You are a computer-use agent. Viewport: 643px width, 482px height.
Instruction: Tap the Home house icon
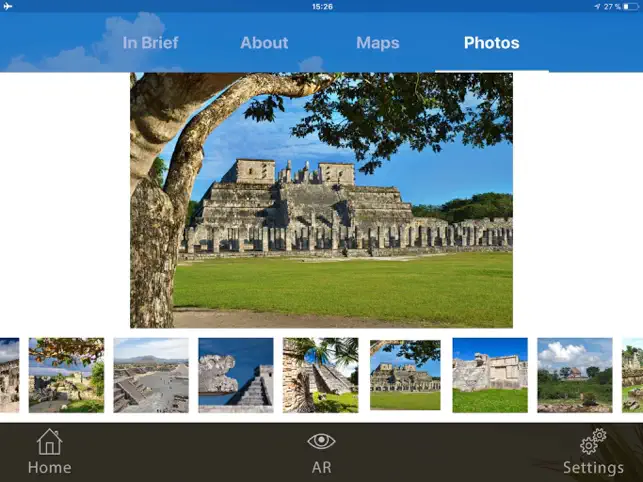point(50,442)
